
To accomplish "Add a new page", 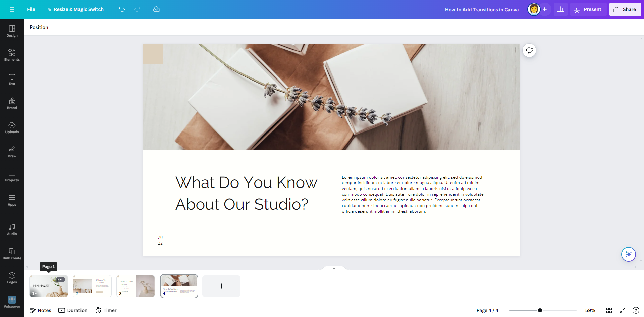I will (x=221, y=286).
